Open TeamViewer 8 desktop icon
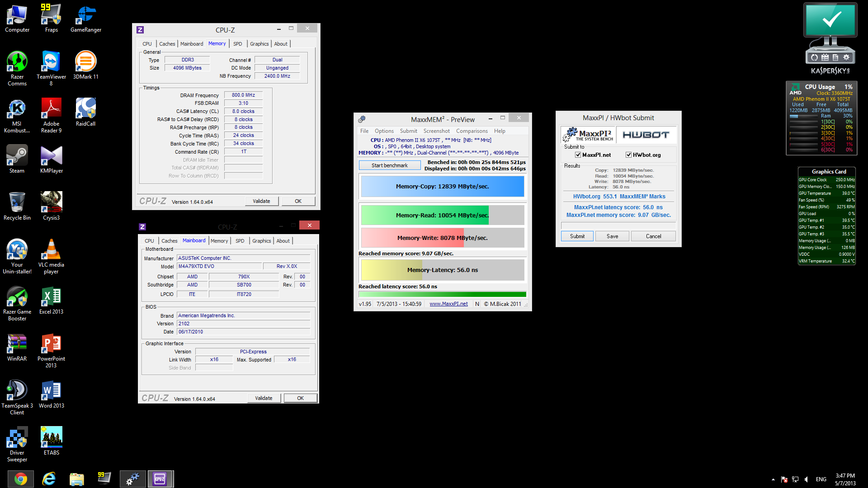The width and height of the screenshot is (868, 488). point(51,68)
